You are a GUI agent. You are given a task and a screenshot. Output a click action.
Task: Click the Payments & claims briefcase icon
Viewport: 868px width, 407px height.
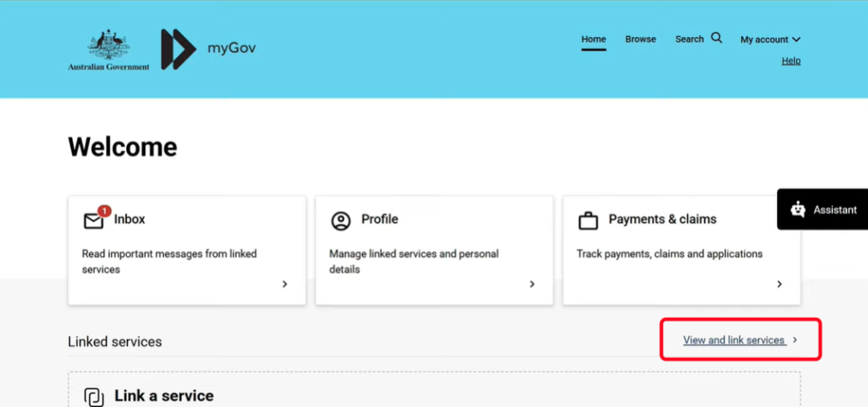pos(589,220)
